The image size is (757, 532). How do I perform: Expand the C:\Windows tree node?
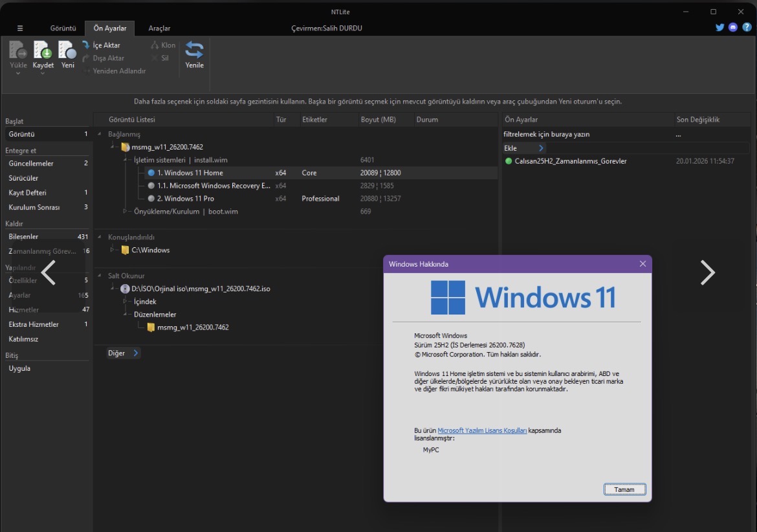point(113,250)
